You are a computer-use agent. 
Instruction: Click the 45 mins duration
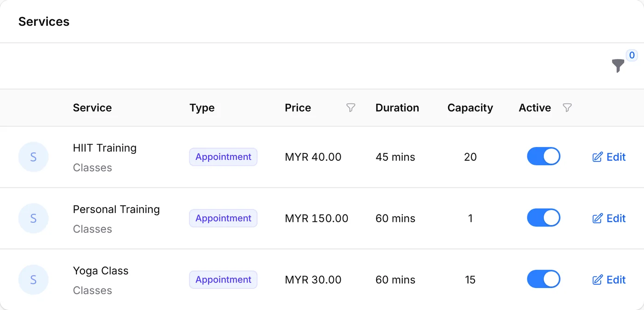(395, 157)
